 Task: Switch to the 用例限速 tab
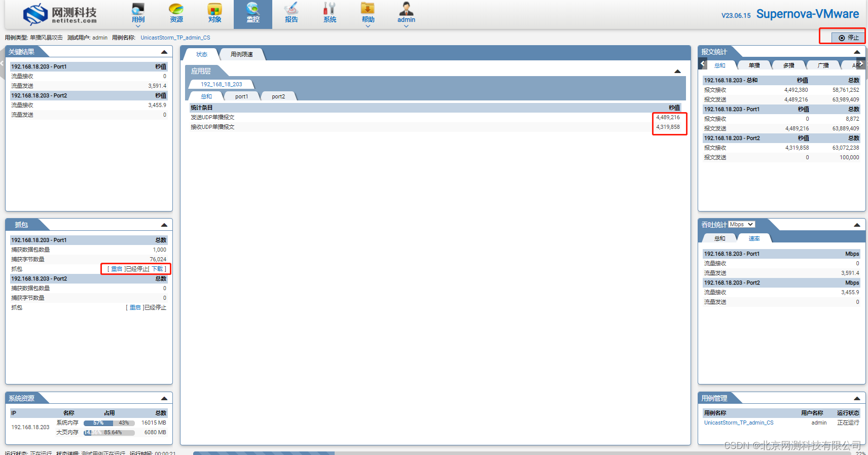tap(242, 54)
